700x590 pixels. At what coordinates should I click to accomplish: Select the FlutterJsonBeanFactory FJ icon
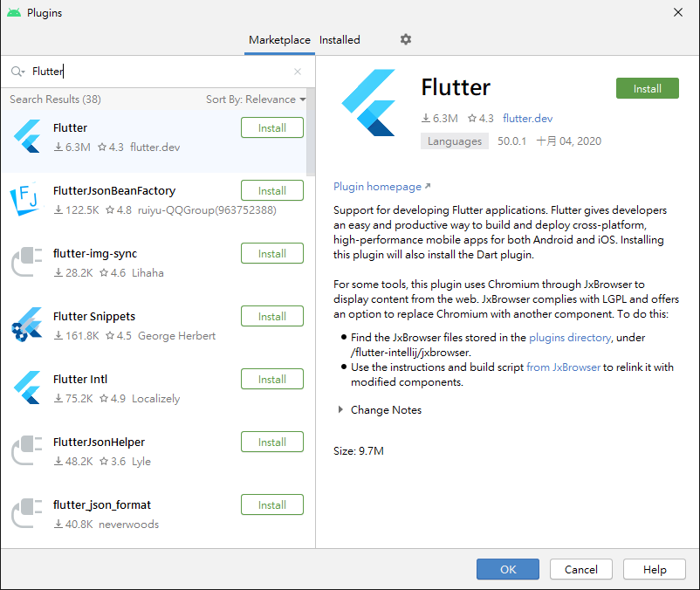27,199
